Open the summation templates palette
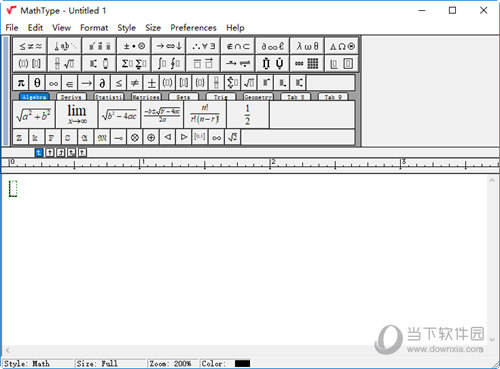 click(134, 63)
